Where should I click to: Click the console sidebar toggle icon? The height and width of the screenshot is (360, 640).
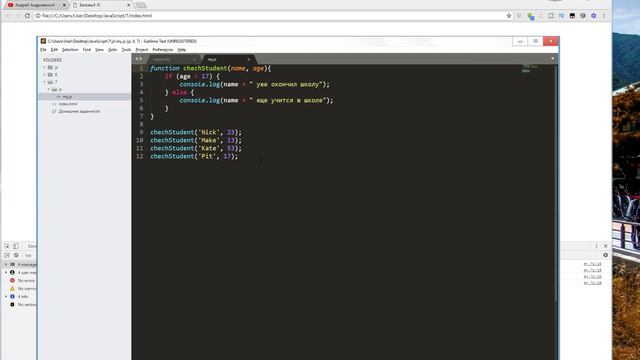[x=7, y=255]
